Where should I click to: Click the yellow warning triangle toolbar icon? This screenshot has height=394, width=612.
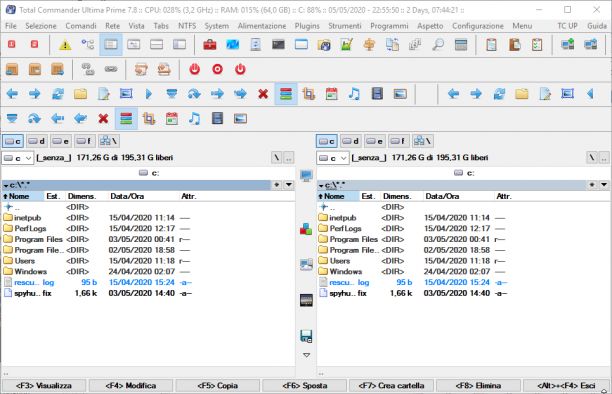pos(65,45)
